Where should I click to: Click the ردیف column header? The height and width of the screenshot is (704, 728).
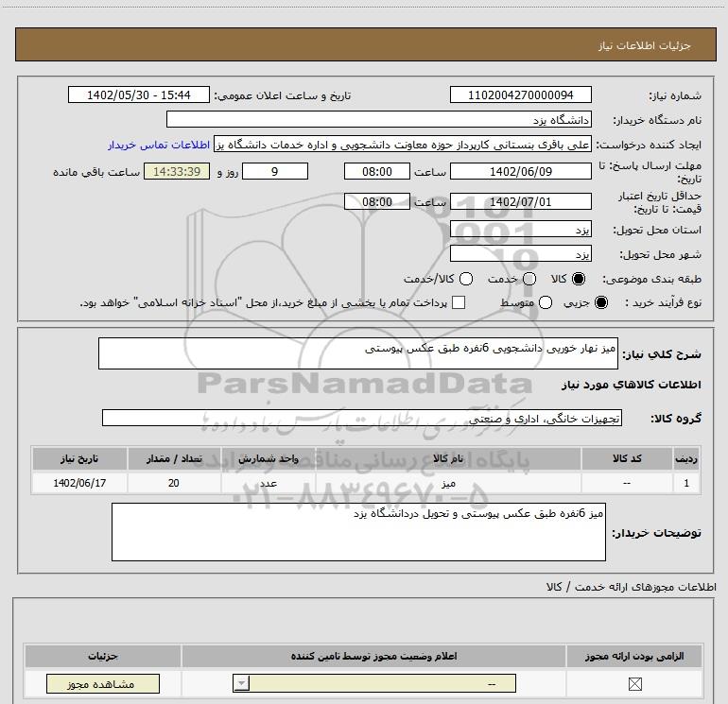click(x=686, y=458)
